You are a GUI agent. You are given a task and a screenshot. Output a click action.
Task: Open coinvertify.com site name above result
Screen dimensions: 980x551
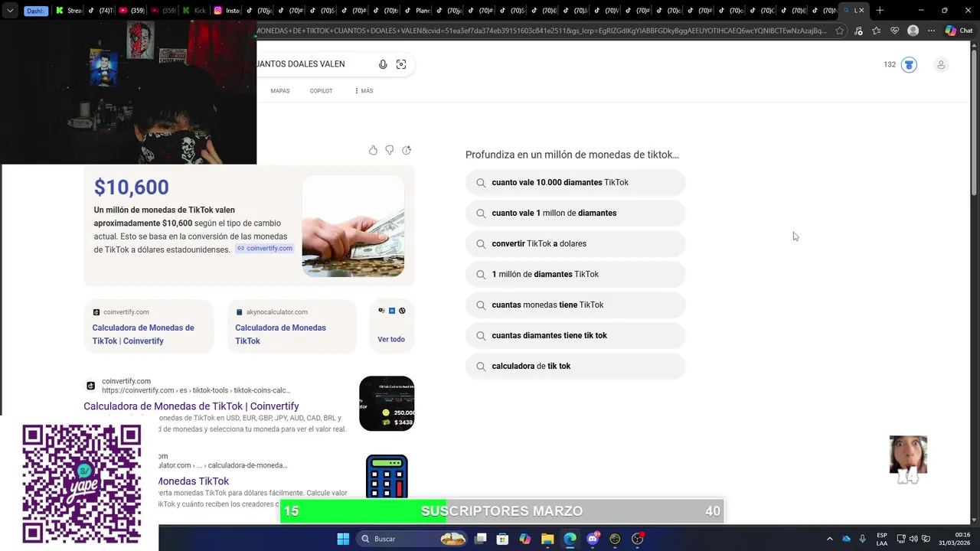[126, 381]
